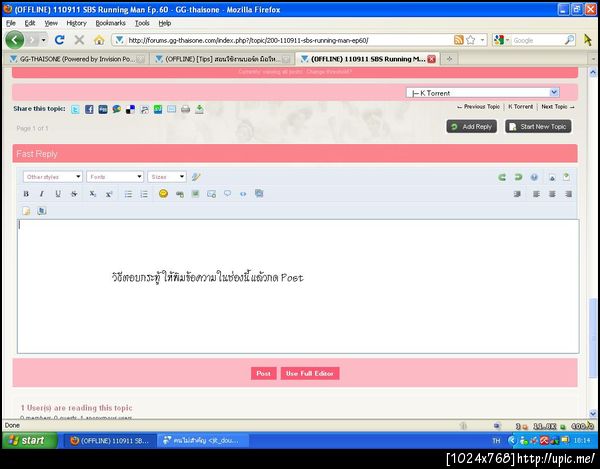Image resolution: width=600 pixels, height=469 pixels.
Task: Click the download topic icon
Action: tap(199, 109)
